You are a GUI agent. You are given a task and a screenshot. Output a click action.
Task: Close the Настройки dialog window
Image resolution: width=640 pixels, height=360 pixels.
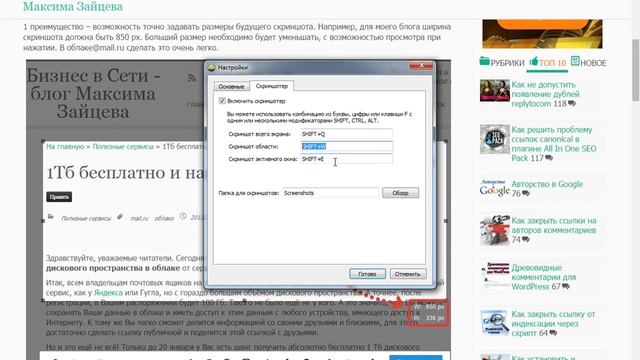(421, 66)
